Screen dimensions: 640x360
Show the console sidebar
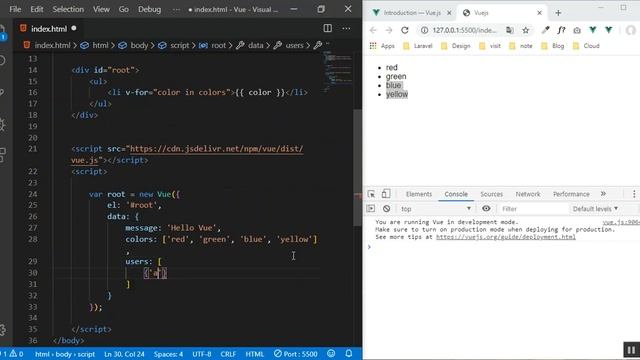[x=371, y=209]
